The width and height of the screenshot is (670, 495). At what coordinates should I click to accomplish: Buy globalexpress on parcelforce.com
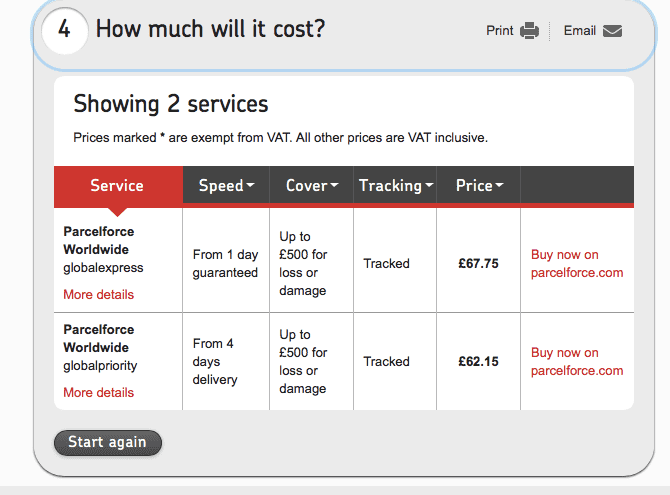(x=577, y=264)
